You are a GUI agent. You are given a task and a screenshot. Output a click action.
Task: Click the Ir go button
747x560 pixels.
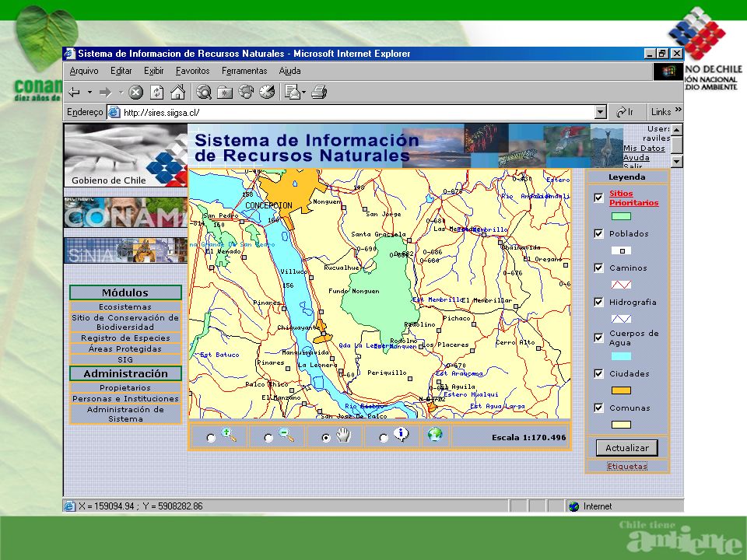point(625,112)
